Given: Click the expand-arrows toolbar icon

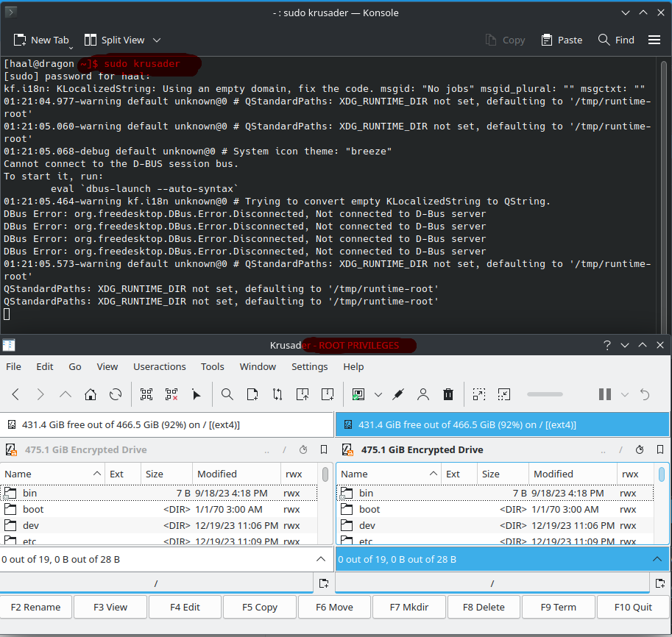Looking at the screenshot, I should [x=479, y=394].
